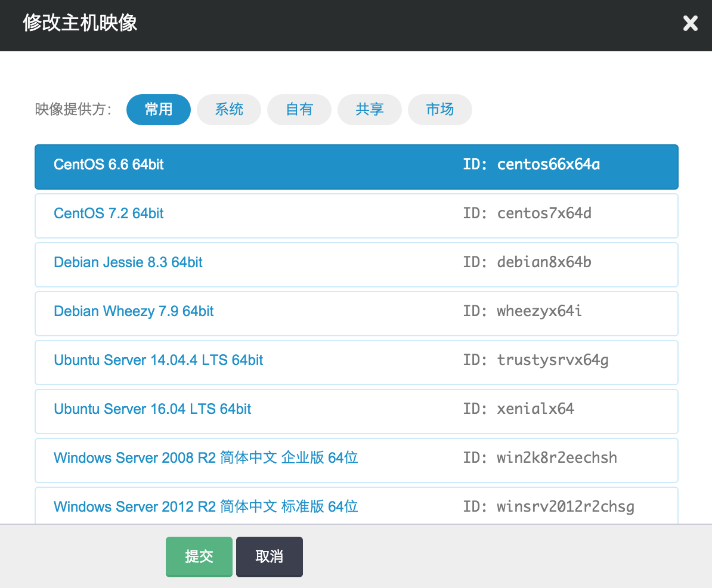712x588 pixels.
Task: Click the ID text trustysrvx64g
Action: coord(552,360)
